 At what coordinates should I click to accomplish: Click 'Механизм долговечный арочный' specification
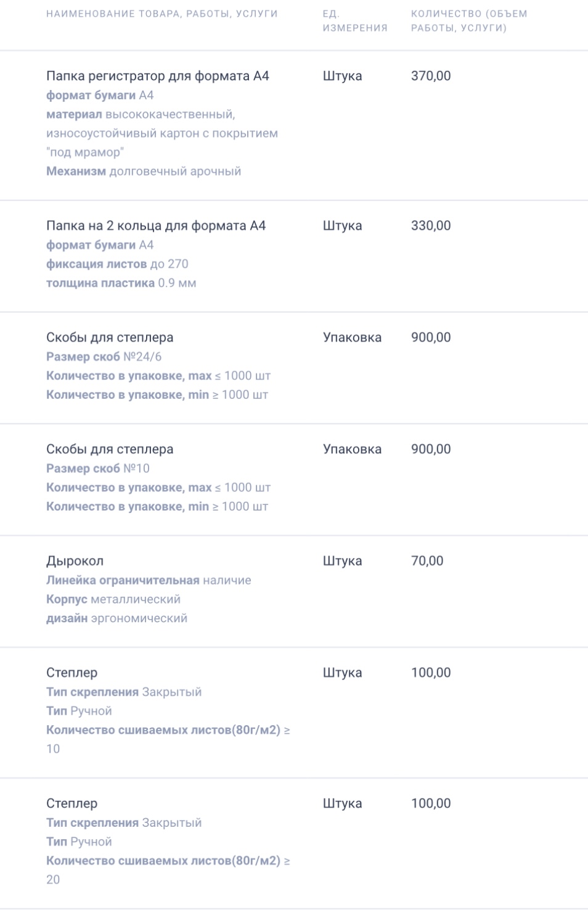(144, 171)
